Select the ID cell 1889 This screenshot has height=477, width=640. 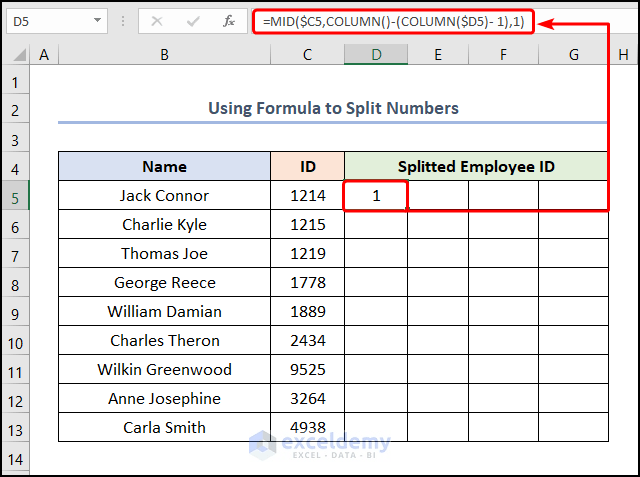(307, 311)
